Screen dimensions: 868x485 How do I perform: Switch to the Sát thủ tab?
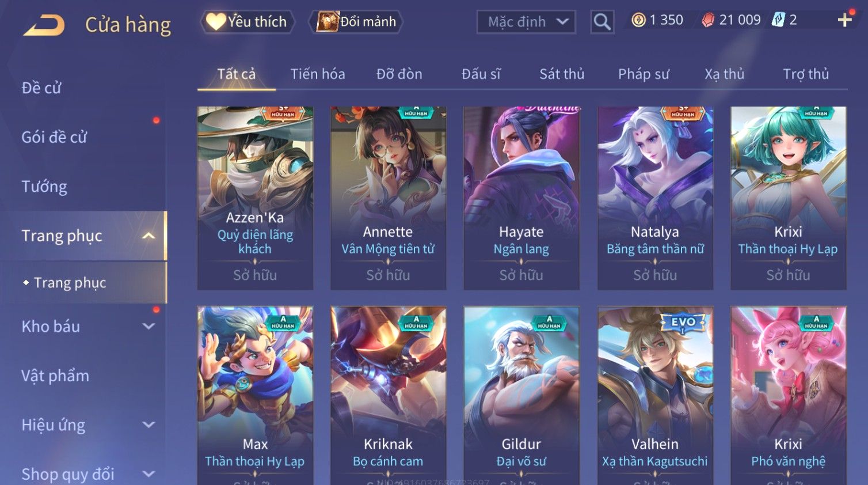coord(562,74)
